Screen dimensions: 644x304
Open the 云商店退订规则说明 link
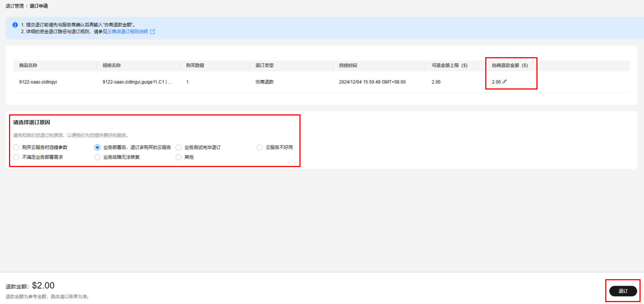128,32
